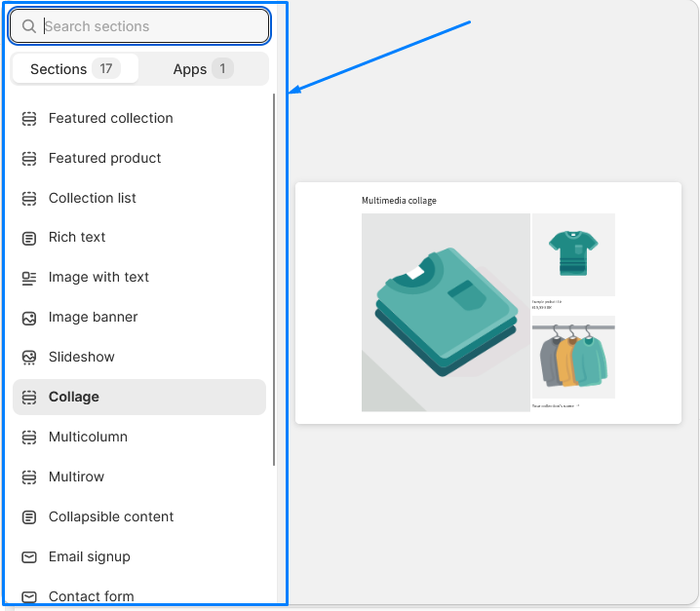
Task: Click the green t-shirt product thumbnail
Action: [573, 254]
